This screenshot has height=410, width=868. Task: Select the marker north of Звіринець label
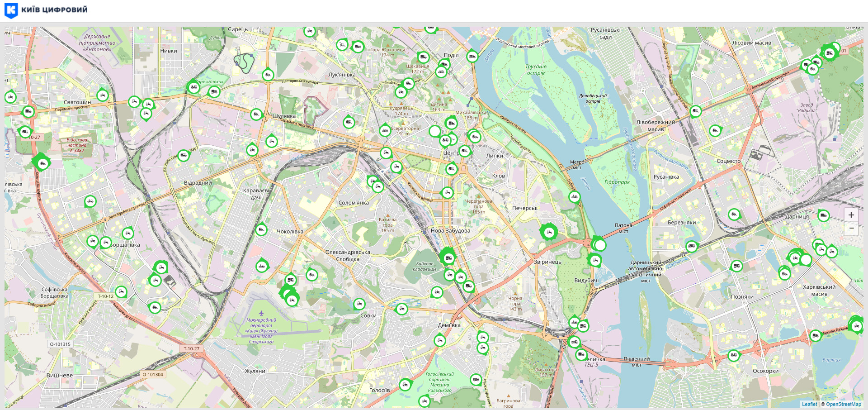click(x=549, y=233)
